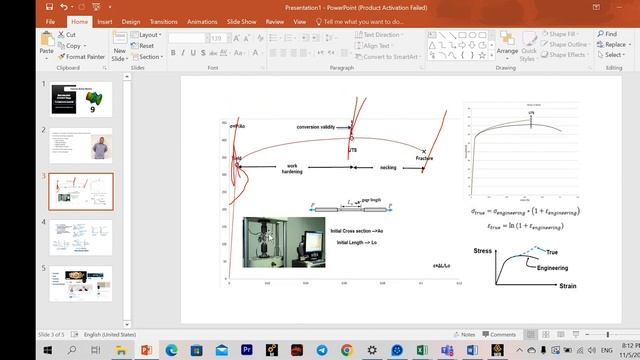Image resolution: width=640 pixels, height=360 pixels.
Task: Open Align Text options
Action: tap(373, 46)
